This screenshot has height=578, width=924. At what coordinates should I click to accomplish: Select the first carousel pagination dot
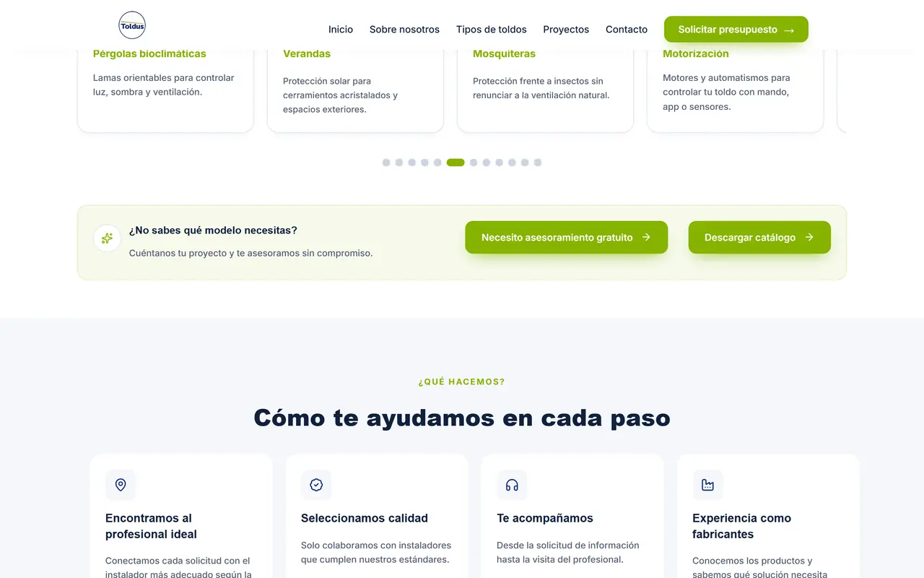[386, 163]
